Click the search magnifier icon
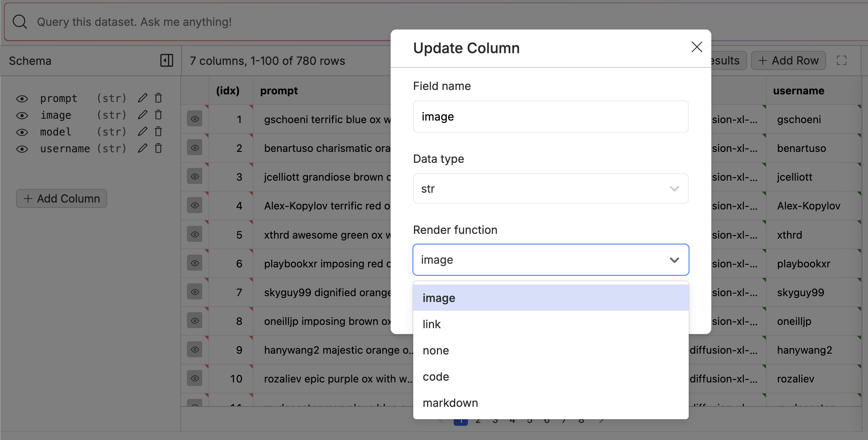Image resolution: width=868 pixels, height=440 pixels. tap(20, 22)
